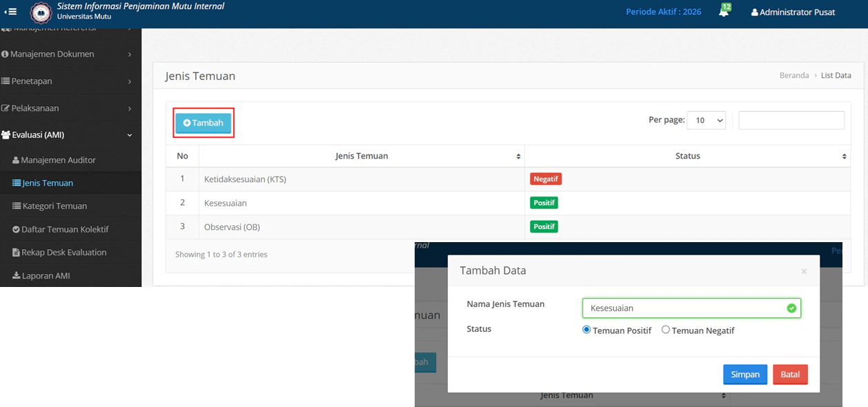Sort the table by Jenis Temuan column
Screen dimensions: 868x407
point(362,156)
